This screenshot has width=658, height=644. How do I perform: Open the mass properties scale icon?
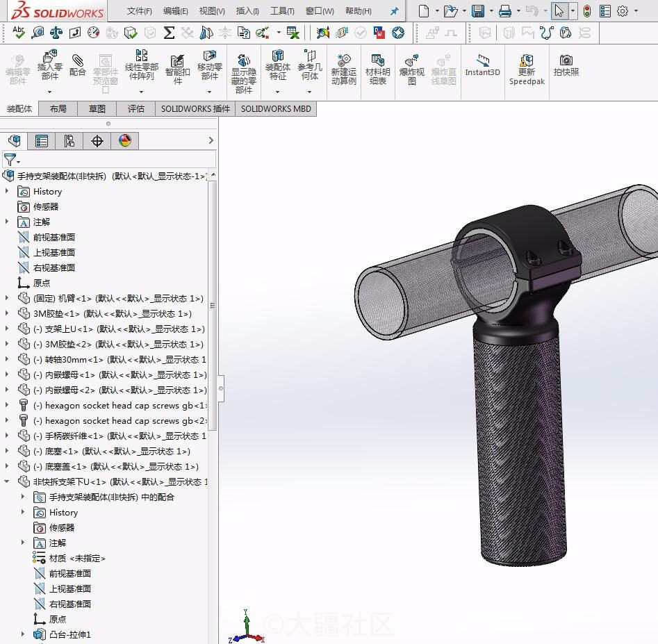(56, 33)
